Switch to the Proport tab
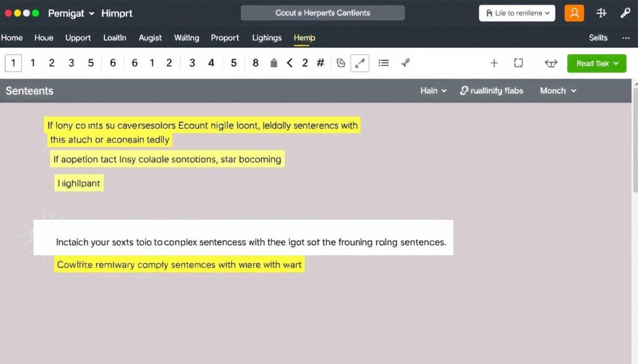Image resolution: width=638 pixels, height=364 pixels. pyautogui.click(x=225, y=38)
